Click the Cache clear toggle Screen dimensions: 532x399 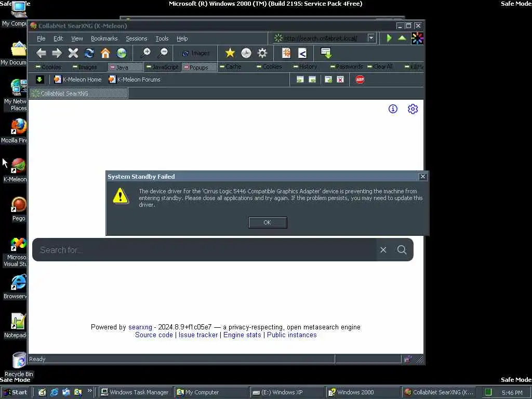[x=230, y=66]
